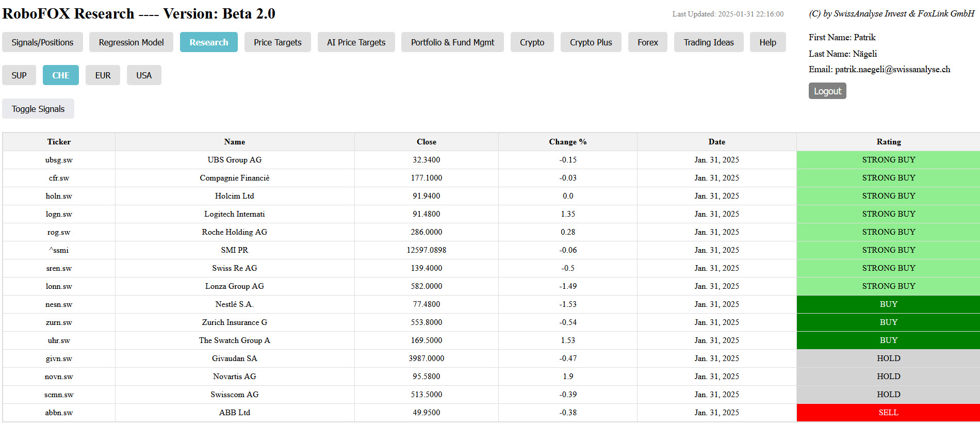Click the SMI PR close 12597.0898

[x=427, y=250]
